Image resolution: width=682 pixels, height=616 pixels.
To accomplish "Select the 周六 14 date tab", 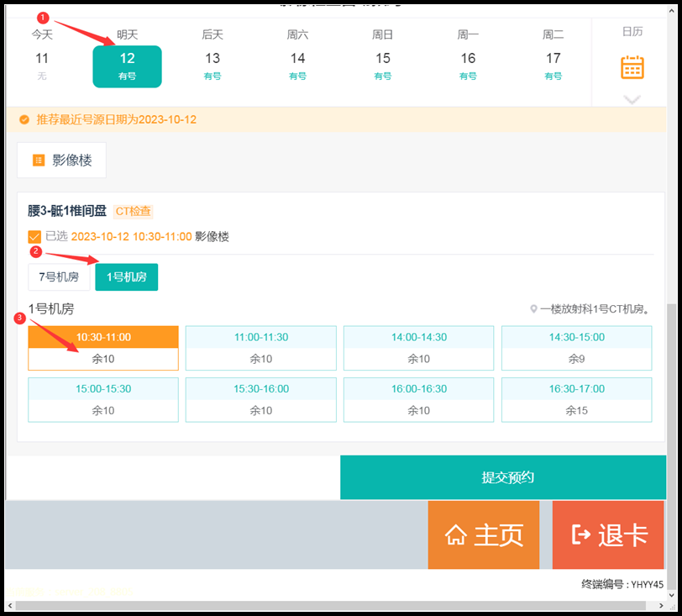I will point(297,55).
